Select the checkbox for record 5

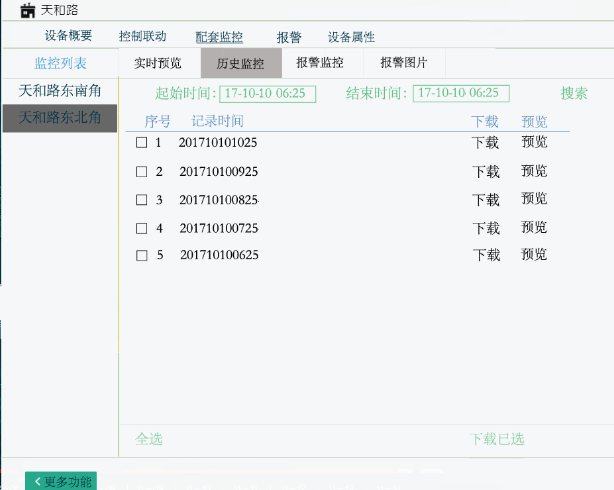pos(141,255)
